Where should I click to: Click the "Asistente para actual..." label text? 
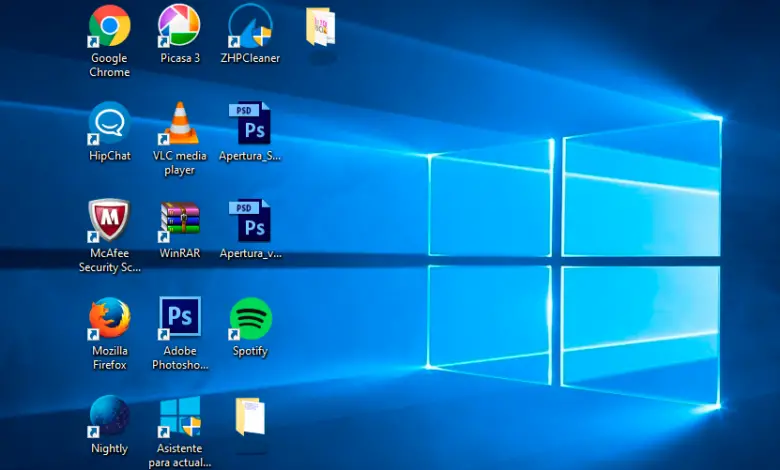coord(180,455)
